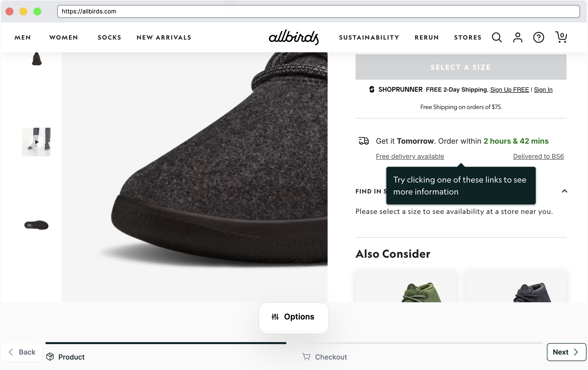The width and height of the screenshot is (588, 370).
Task: Click the Select A Size button
Action: pos(461,67)
